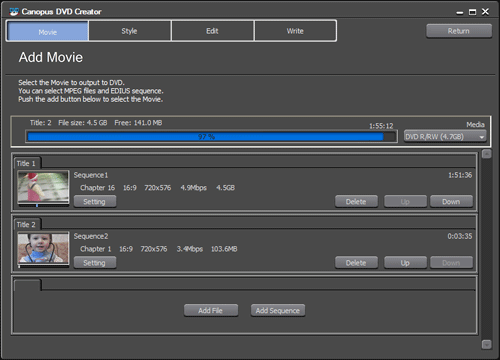Click the 3.4Mbps bitrate value
500x360 pixels.
190,249
